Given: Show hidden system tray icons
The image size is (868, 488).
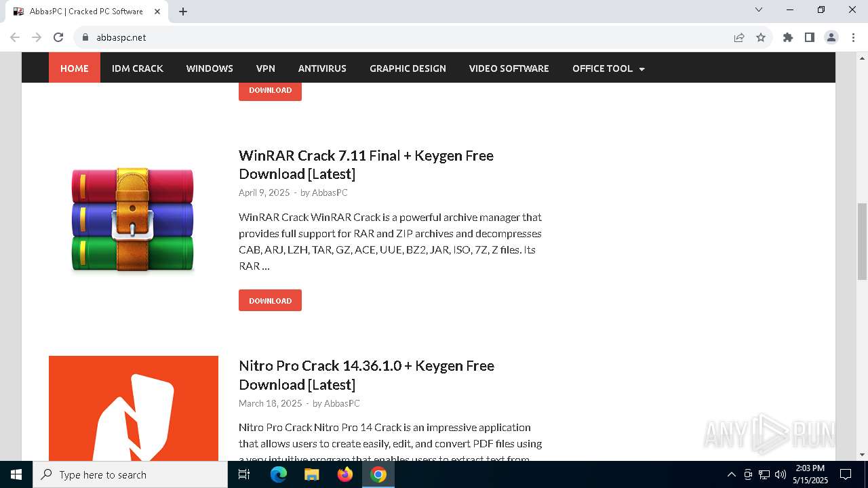Looking at the screenshot, I should click(731, 474).
